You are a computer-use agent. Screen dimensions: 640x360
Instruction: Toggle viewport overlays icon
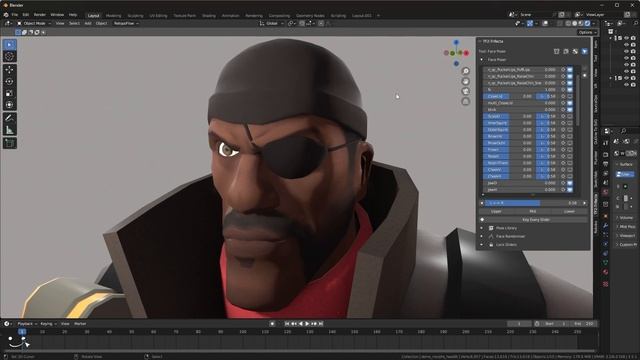coord(546,23)
